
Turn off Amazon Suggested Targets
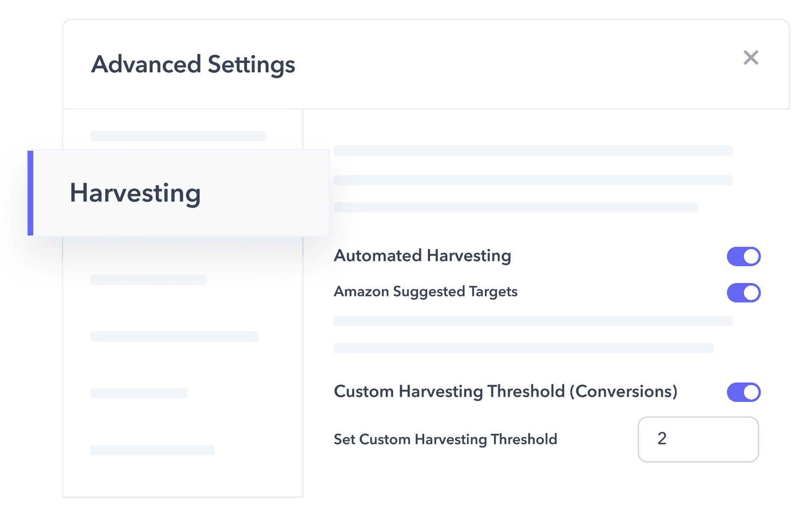click(x=743, y=292)
